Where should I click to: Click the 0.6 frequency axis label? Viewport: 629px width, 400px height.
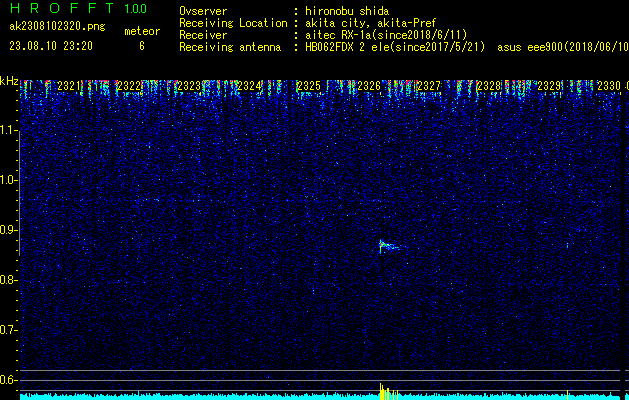coord(9,379)
